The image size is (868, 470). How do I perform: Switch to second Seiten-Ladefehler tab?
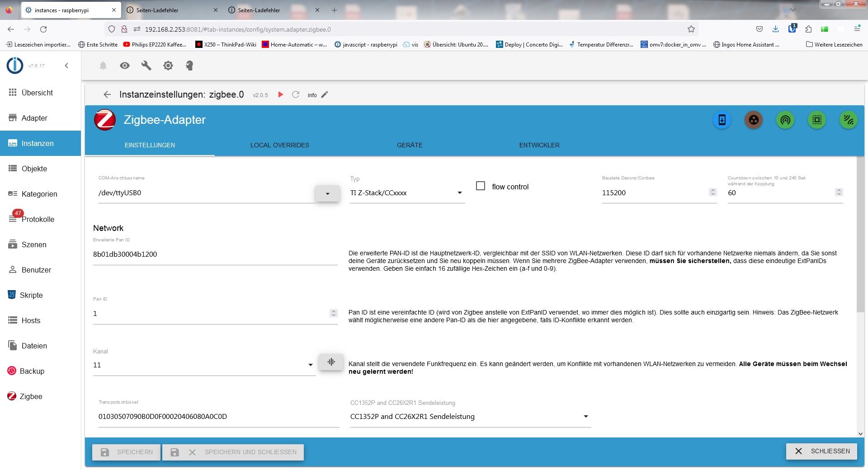tap(274, 10)
